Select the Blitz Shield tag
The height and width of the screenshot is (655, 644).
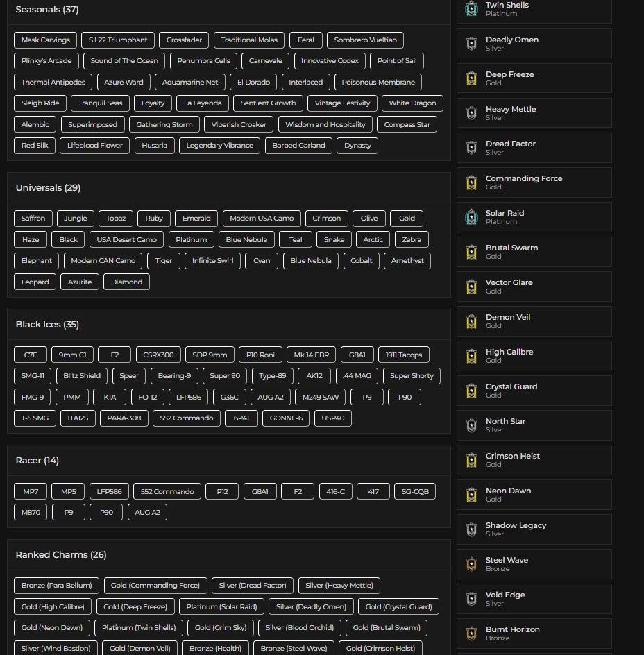tap(82, 375)
